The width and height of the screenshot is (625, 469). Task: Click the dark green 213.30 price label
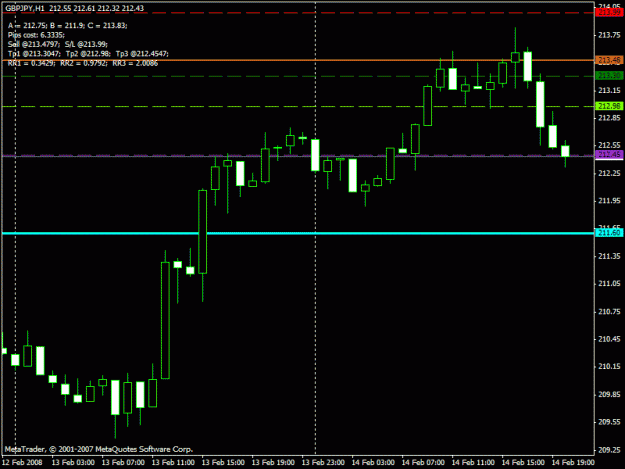point(609,76)
